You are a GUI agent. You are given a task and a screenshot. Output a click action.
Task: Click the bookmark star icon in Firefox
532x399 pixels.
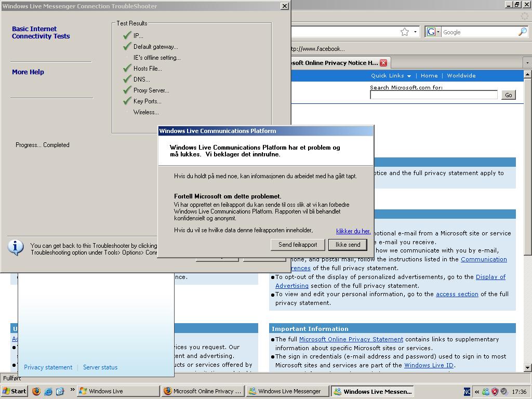pyautogui.click(x=404, y=32)
